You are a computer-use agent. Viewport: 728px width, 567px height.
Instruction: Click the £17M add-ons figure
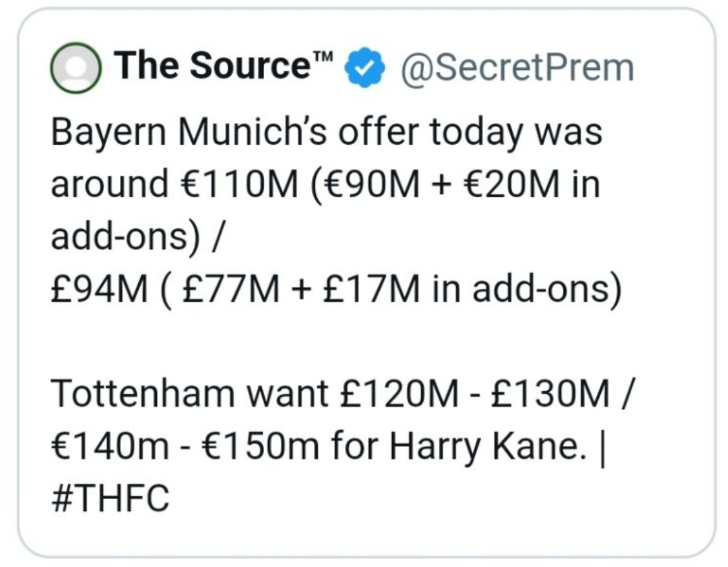coord(358,289)
